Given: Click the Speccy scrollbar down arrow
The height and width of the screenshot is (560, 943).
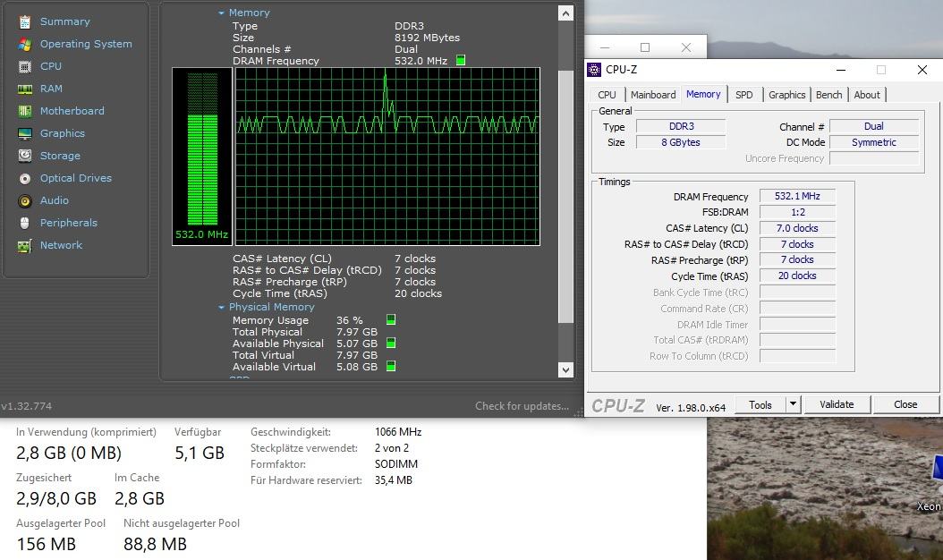Looking at the screenshot, I should point(565,370).
